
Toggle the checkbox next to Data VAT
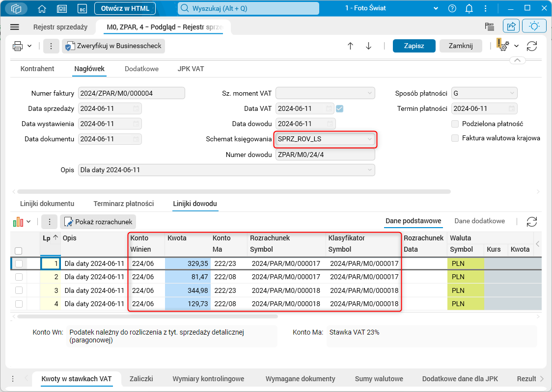(x=340, y=108)
